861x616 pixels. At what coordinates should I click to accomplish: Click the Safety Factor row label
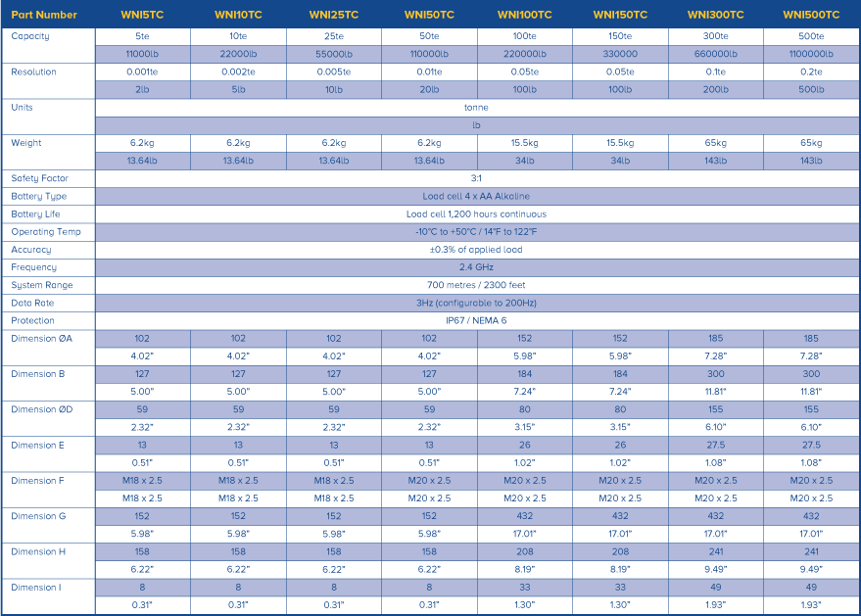tap(39, 179)
